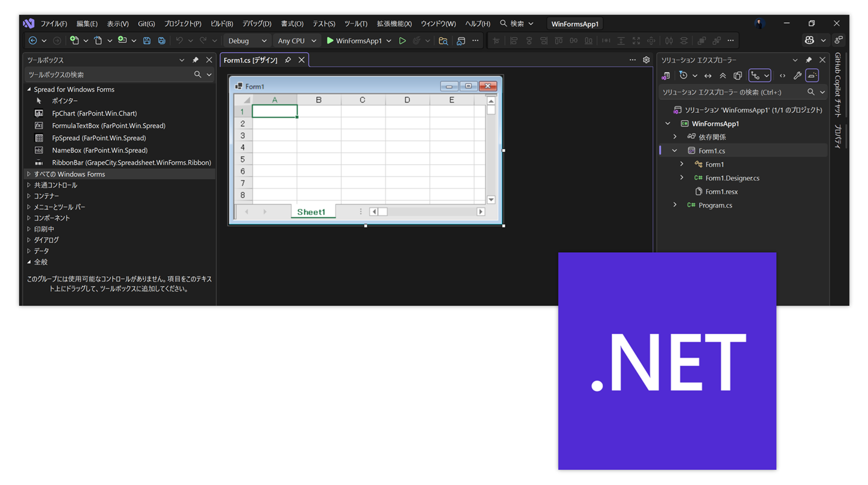Click the New Project icon in toolbar

point(74,40)
